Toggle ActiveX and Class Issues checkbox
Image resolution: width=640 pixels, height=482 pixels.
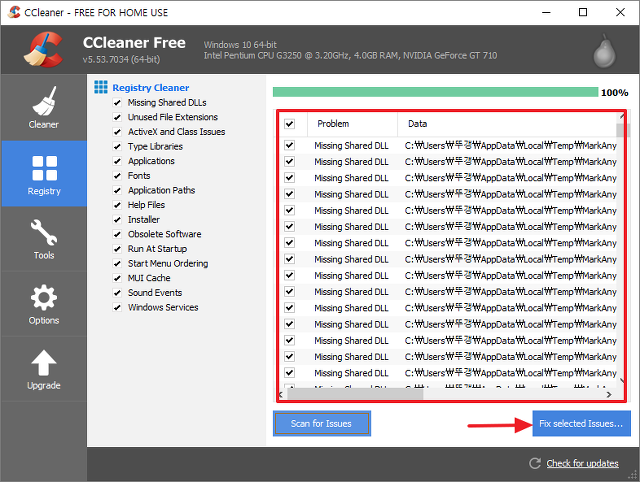click(117, 132)
